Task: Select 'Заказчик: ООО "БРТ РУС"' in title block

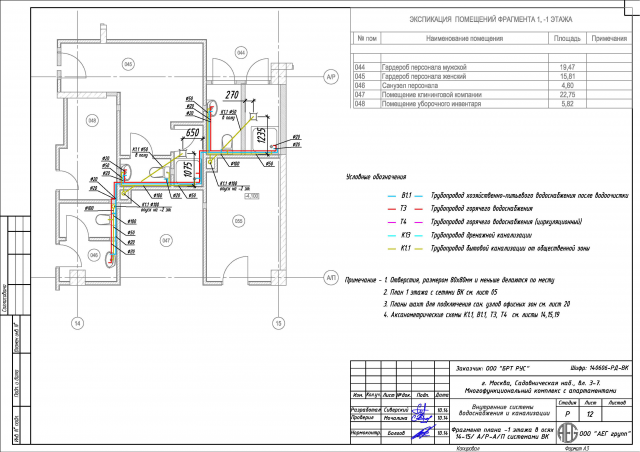Action: tap(493, 369)
